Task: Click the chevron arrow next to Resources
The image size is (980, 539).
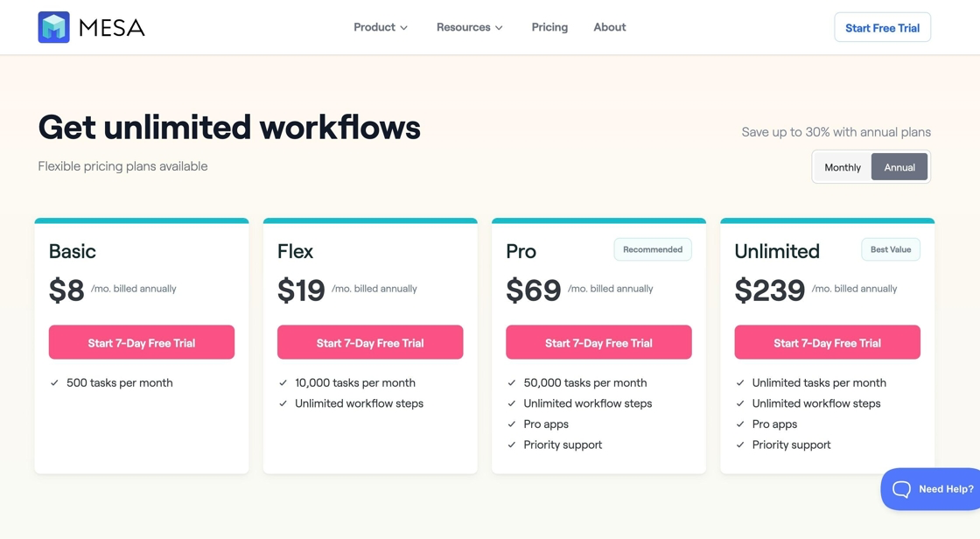Action: click(x=499, y=28)
